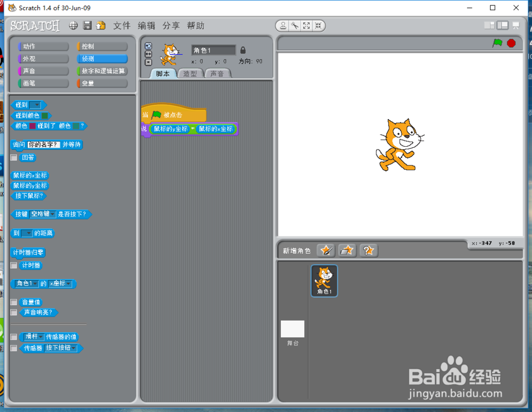Enable the 回答 reporter checkbox
The height and width of the screenshot is (412, 532).
point(13,157)
